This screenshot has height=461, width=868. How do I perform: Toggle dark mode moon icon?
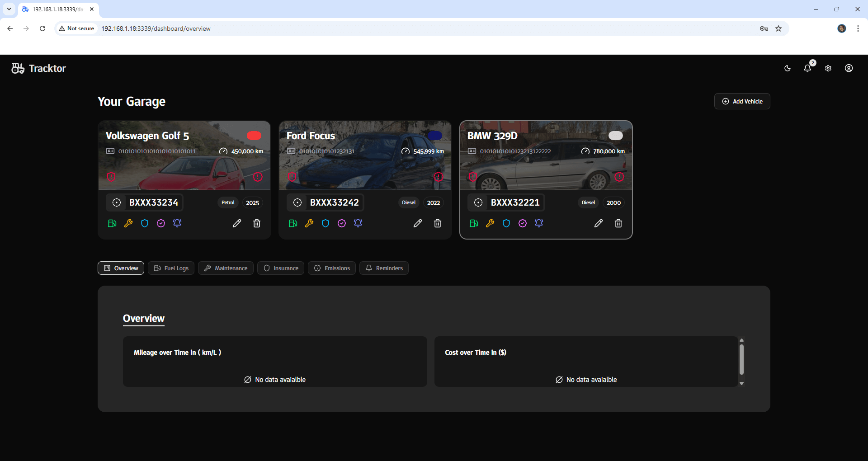tap(788, 68)
